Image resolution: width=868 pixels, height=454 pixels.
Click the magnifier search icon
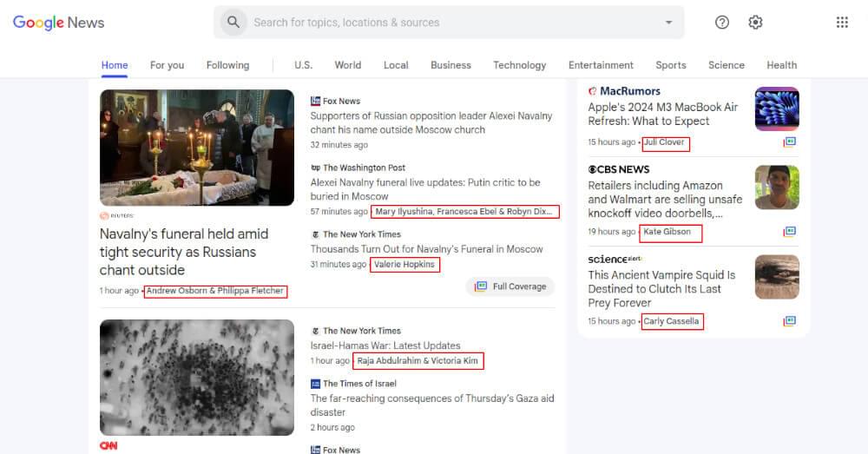coord(233,23)
